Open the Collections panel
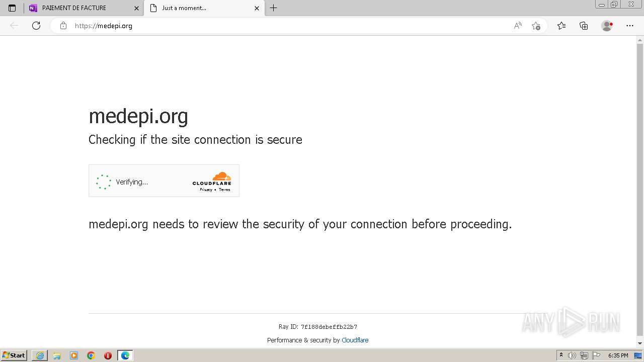Viewport: 644px width, 362px height. coord(584,26)
